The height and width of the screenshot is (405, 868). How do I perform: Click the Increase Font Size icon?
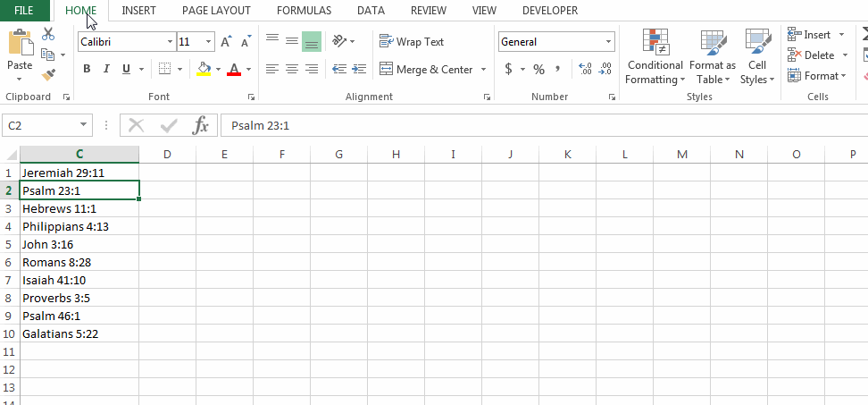coord(226,42)
